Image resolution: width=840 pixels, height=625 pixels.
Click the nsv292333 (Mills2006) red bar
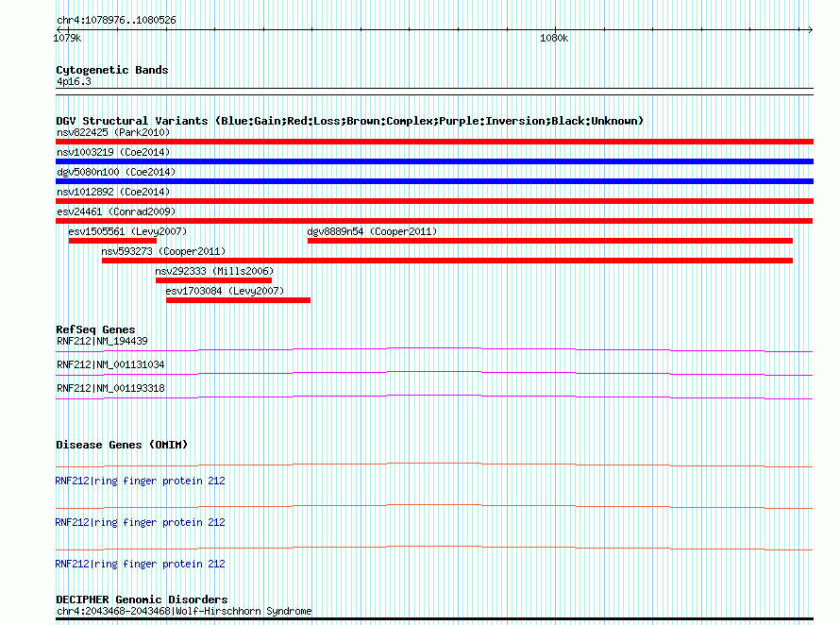tap(213, 280)
